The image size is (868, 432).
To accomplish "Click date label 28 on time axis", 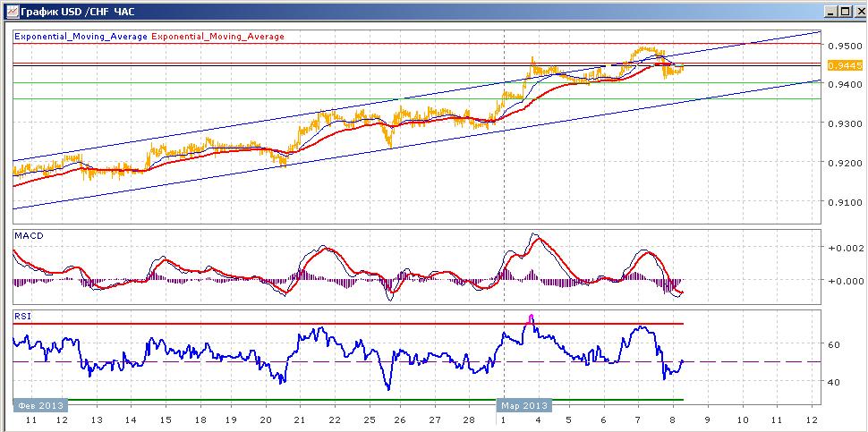I will coord(470,420).
